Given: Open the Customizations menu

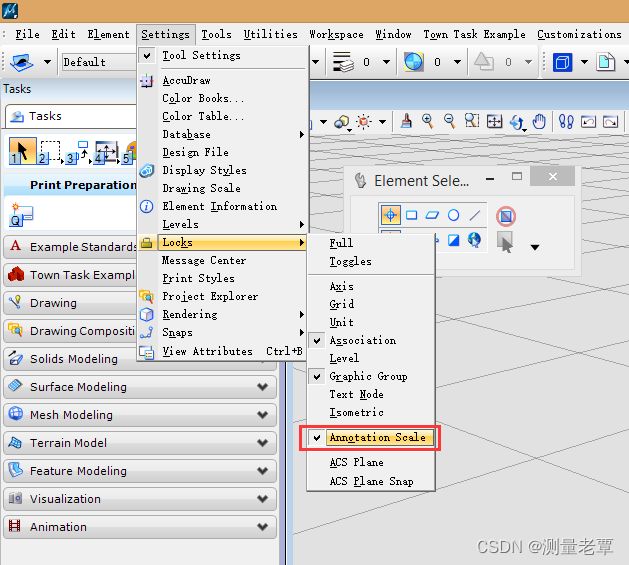Looking at the screenshot, I should [x=579, y=35].
